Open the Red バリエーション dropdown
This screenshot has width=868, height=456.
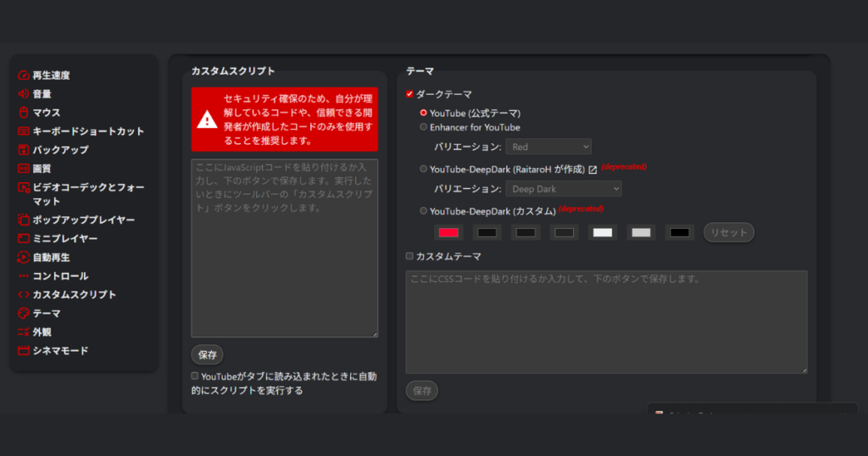click(x=548, y=147)
